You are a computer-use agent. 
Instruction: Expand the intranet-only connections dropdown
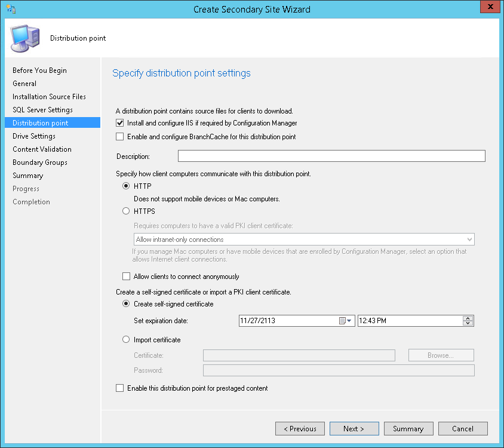(304, 240)
